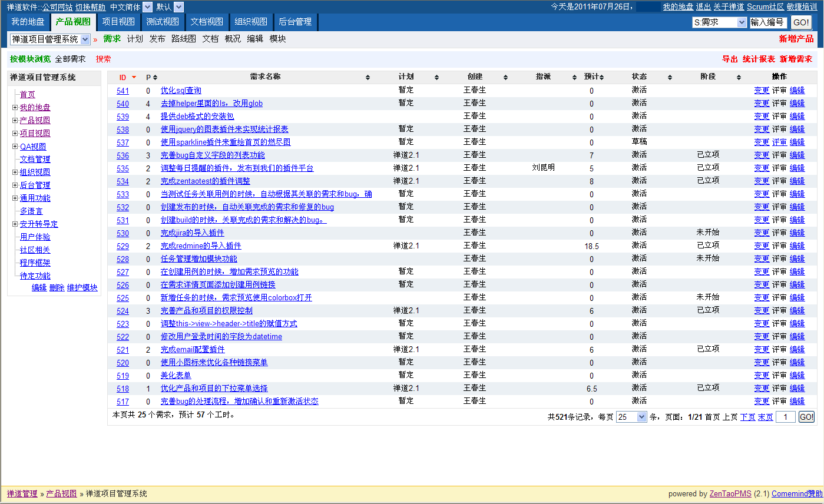The width and height of the screenshot is (824, 504).
Task: Open the 统计报表 report link
Action: (x=759, y=59)
